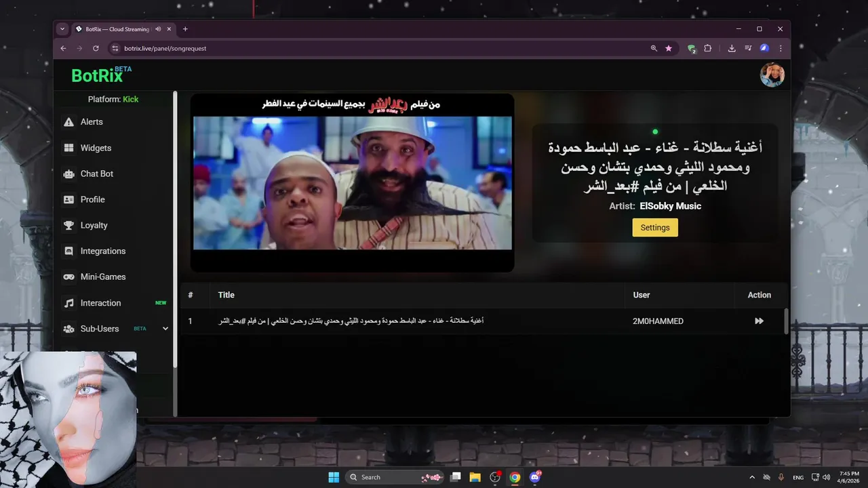Click the song queue table scrollbar

pos(787,321)
